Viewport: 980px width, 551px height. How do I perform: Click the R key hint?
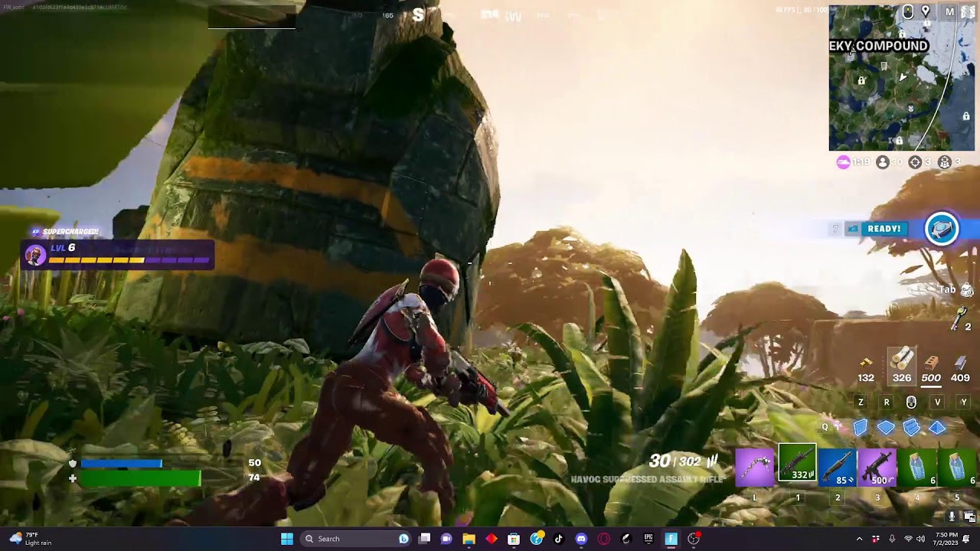coord(887,402)
